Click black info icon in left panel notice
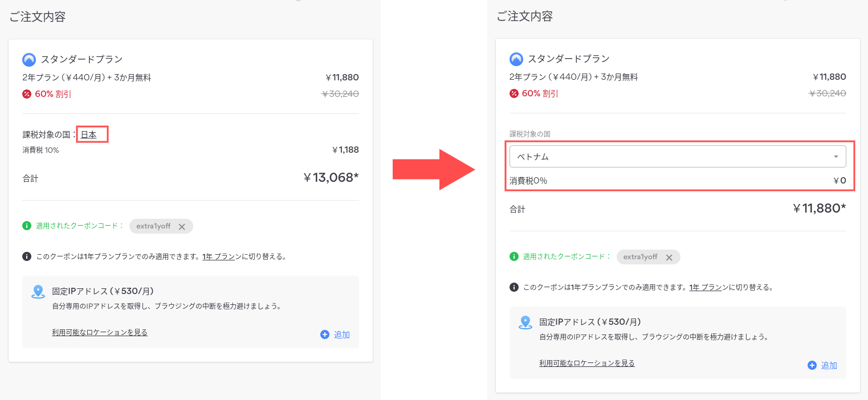 coord(27,256)
